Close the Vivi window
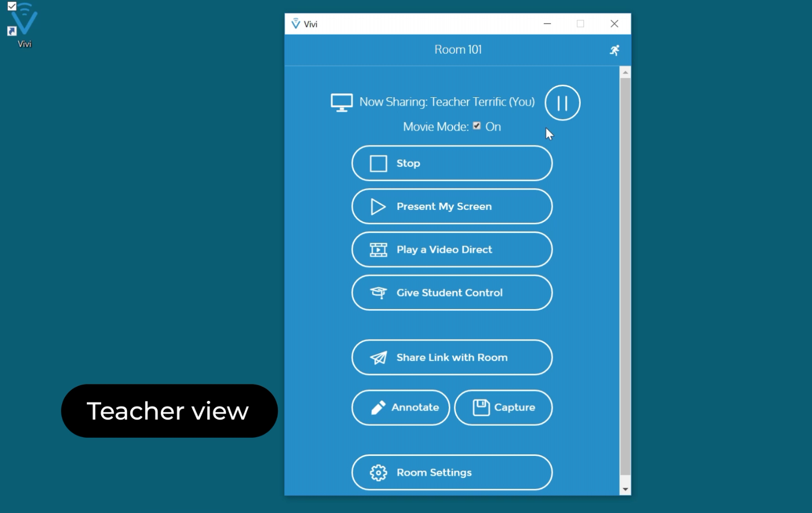 point(614,24)
